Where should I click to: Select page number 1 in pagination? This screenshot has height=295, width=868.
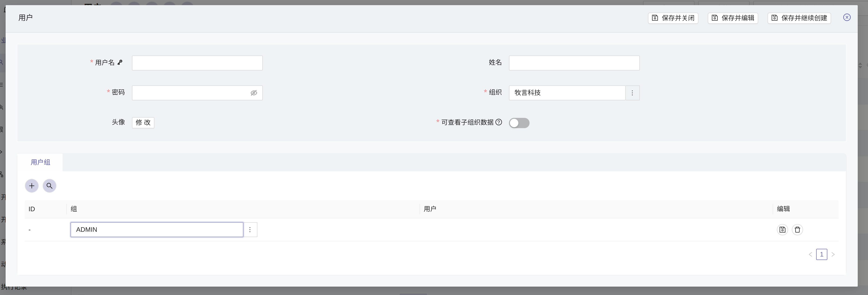click(x=822, y=254)
